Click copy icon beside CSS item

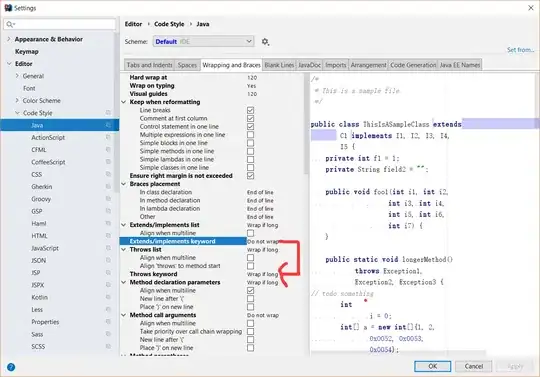pos(108,174)
